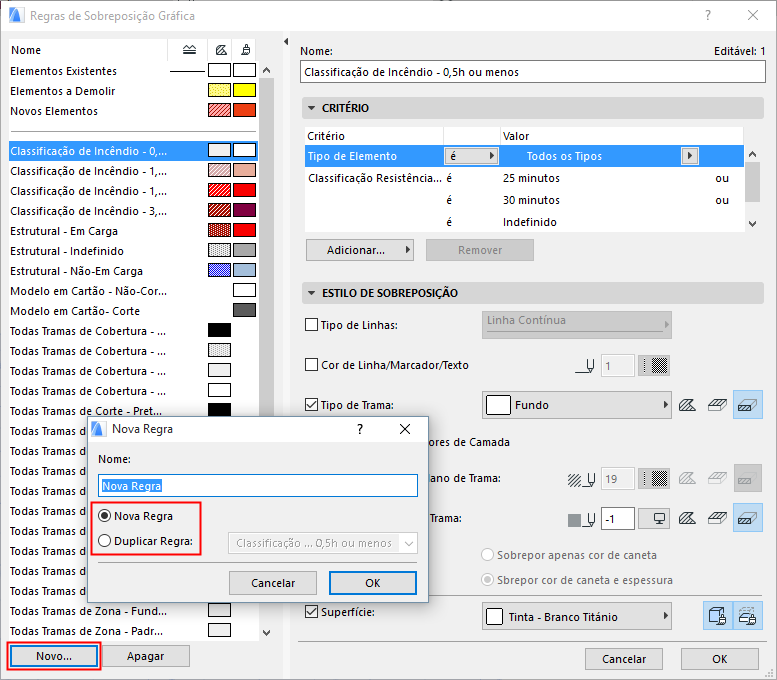The width and height of the screenshot is (777, 680).
Task: Click the Novo... button
Action: [54, 656]
